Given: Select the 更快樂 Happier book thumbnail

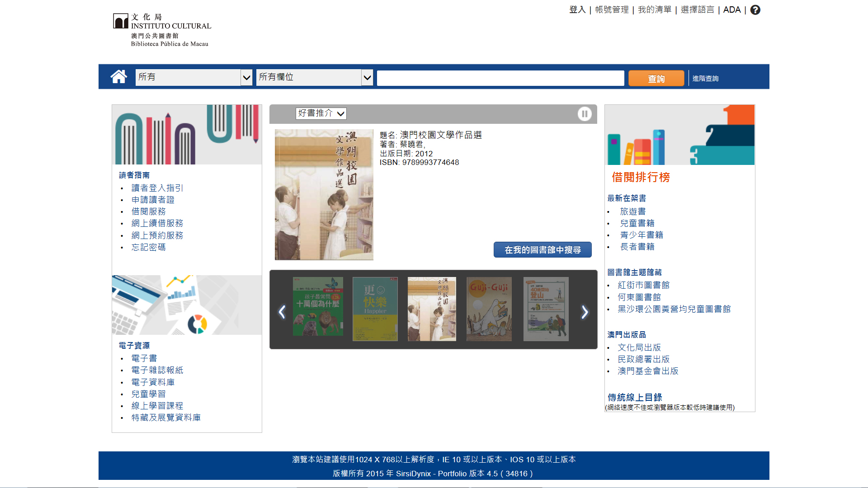Looking at the screenshot, I should pos(375,309).
